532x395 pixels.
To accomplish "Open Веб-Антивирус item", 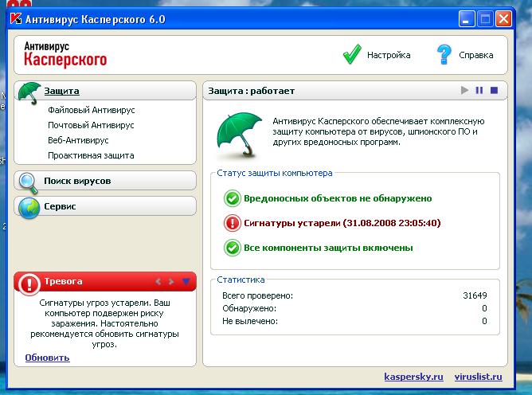I will [78, 140].
